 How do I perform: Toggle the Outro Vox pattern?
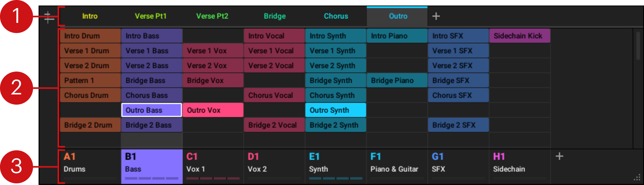[213, 110]
